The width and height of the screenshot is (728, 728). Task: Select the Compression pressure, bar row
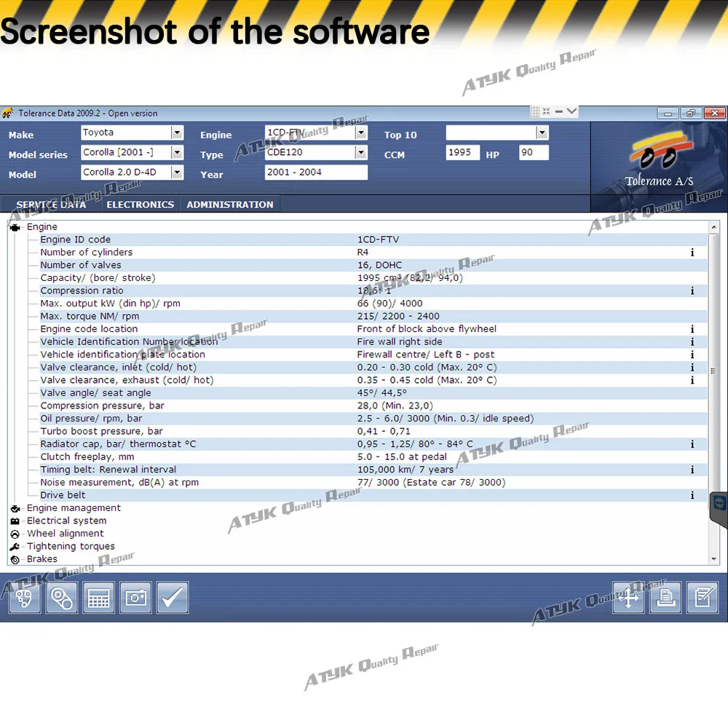tap(373, 405)
